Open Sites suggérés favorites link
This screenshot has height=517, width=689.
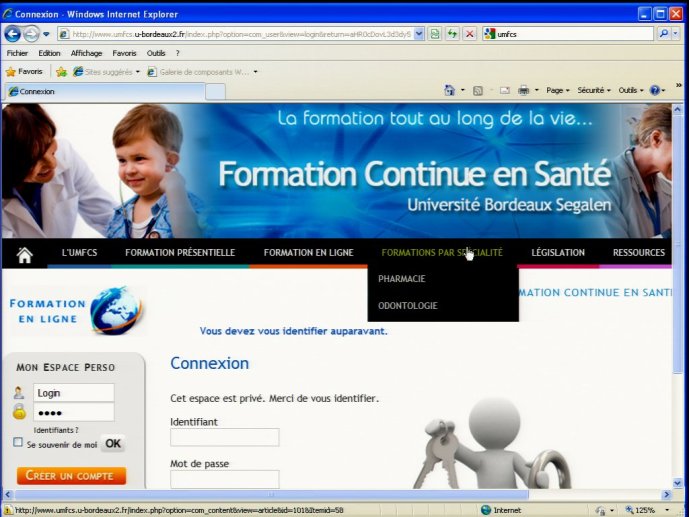106,72
